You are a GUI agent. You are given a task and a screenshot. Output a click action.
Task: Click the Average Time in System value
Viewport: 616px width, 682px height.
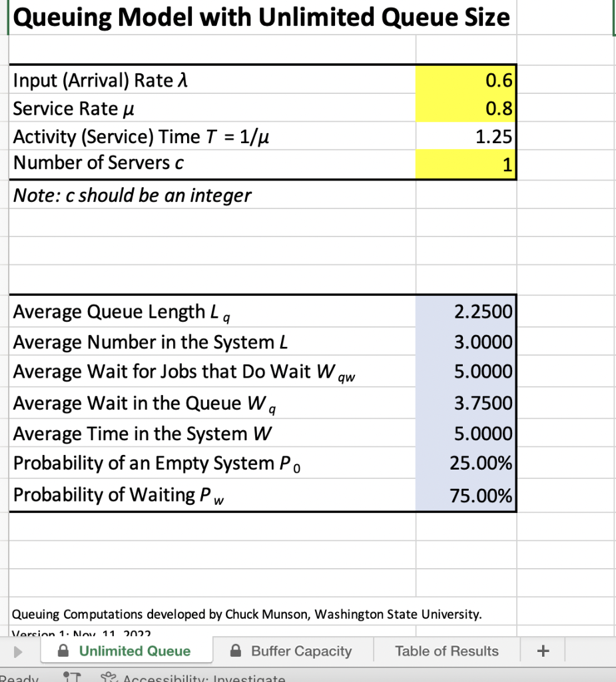[466, 433]
